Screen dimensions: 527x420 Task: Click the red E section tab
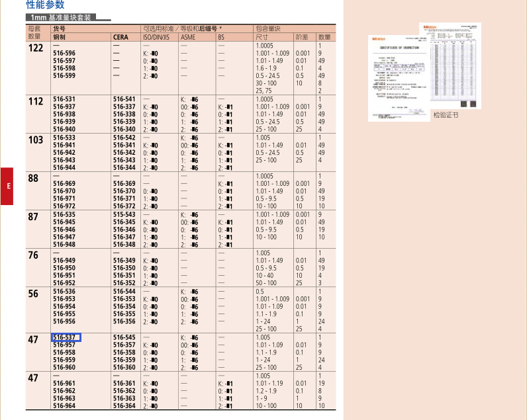pyautogui.click(x=7, y=186)
